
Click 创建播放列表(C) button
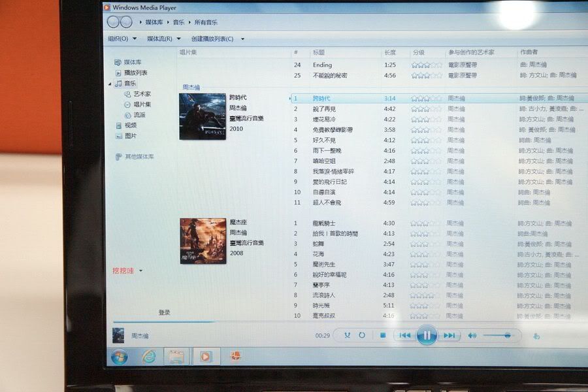[x=212, y=39]
